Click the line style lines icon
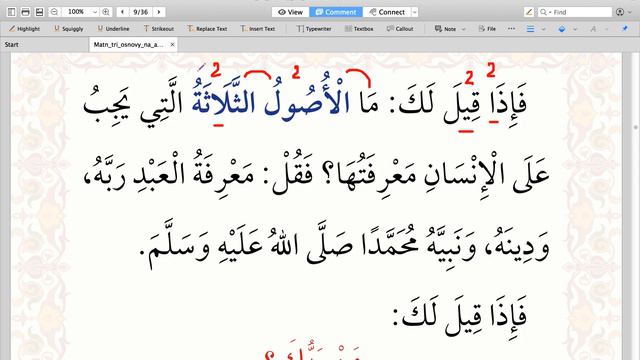640x360 pixels. [530, 29]
